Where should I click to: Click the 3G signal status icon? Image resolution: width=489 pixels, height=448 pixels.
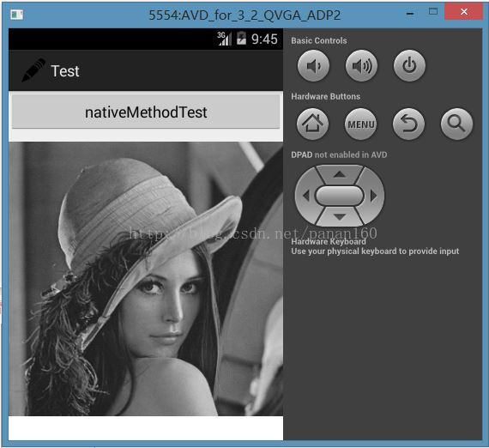[x=224, y=39]
